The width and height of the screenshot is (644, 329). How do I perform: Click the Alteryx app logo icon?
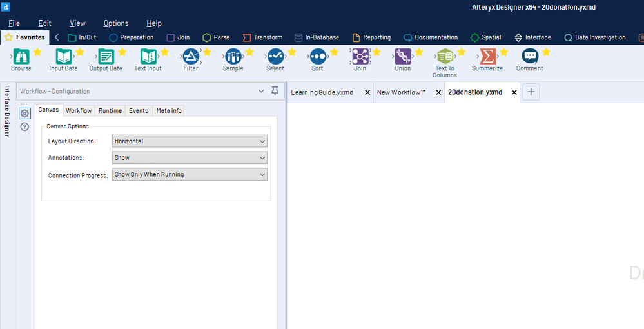tap(6, 7)
